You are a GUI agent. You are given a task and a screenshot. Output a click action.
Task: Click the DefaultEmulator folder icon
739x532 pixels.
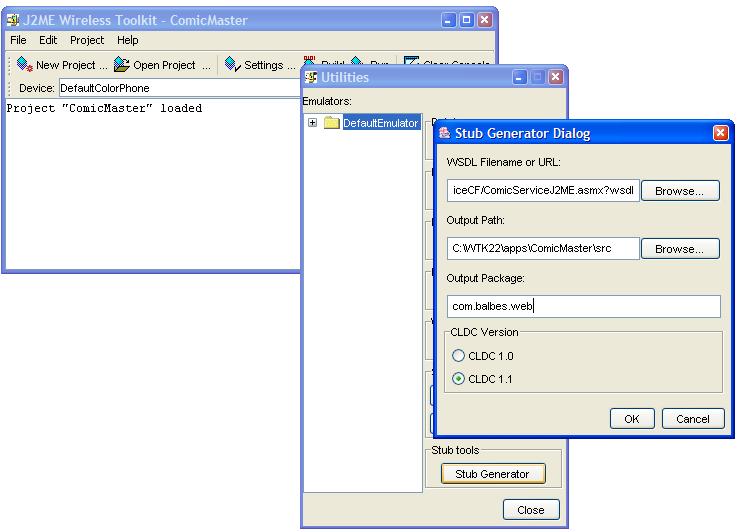tap(332, 123)
